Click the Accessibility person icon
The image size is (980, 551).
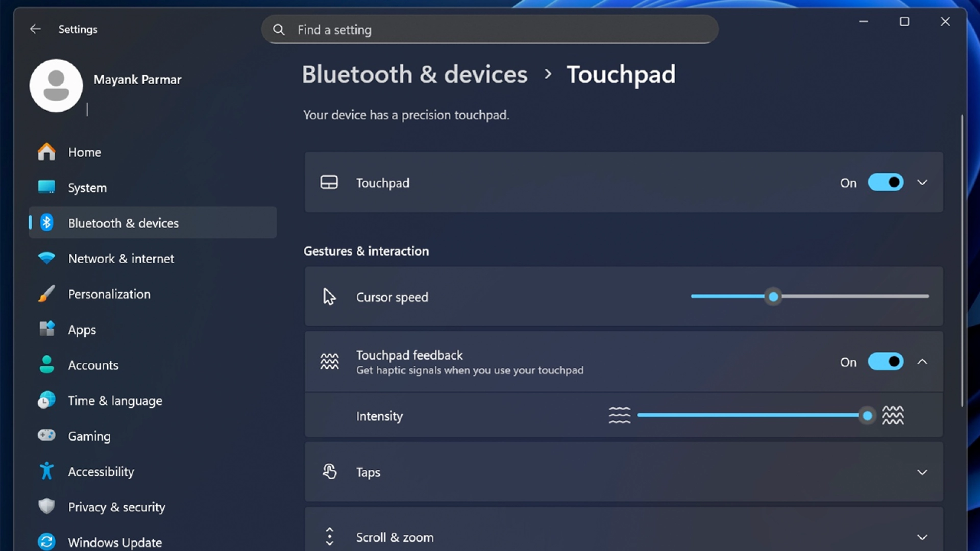point(46,471)
